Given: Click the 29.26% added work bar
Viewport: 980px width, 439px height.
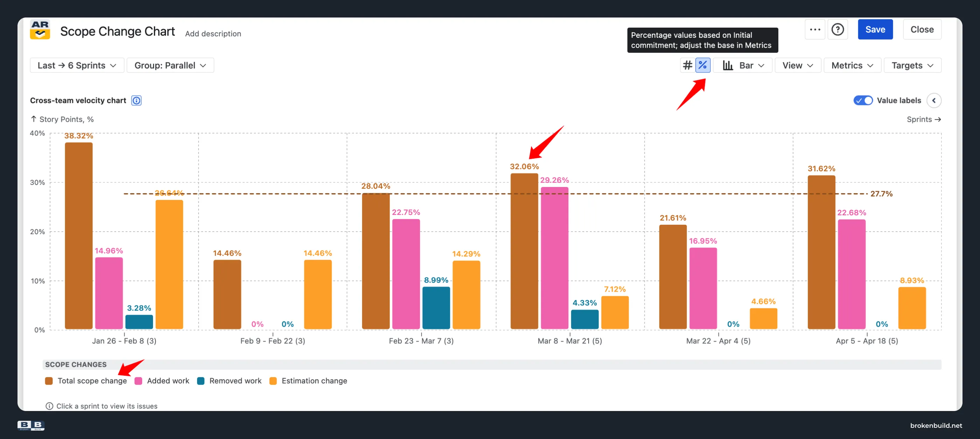Looking at the screenshot, I should [x=555, y=258].
